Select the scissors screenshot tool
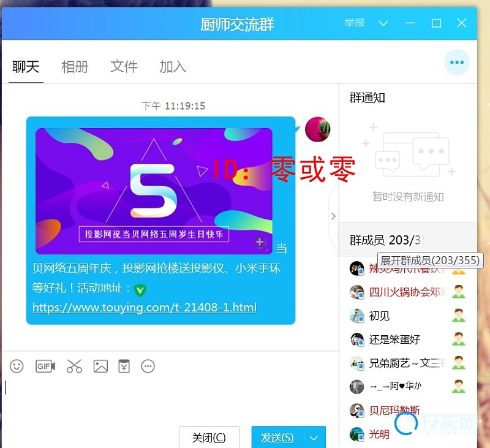490x448 pixels. [74, 366]
